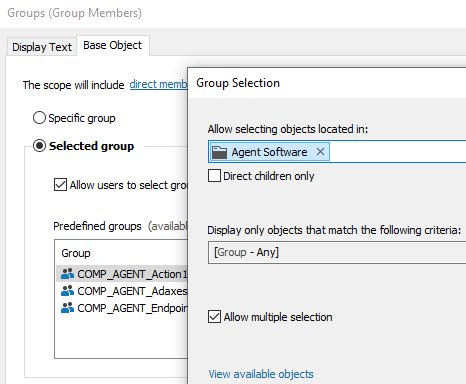Choose the Selected group radio button
The width and height of the screenshot is (466, 384).
(x=39, y=146)
